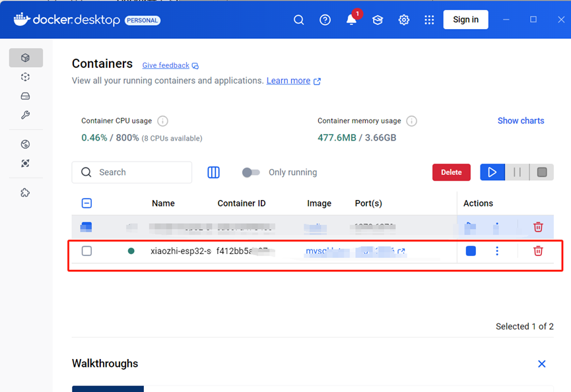Click the Name column header

click(163, 203)
